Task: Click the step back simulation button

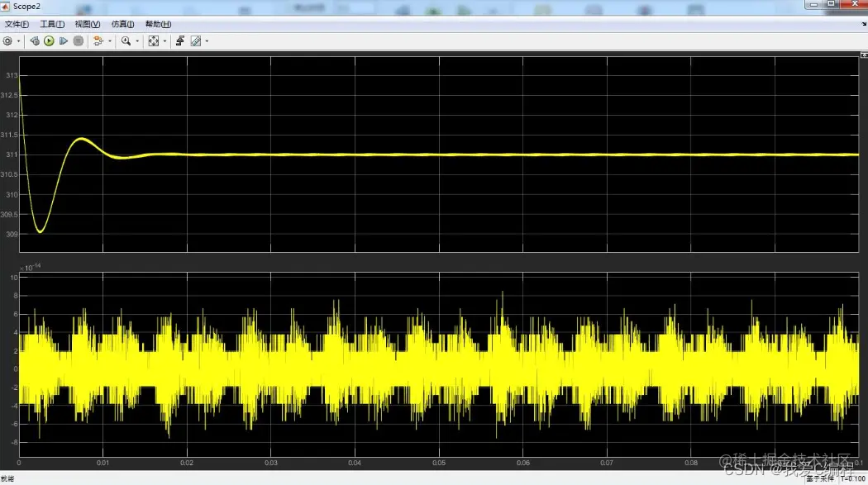Action: coord(35,41)
